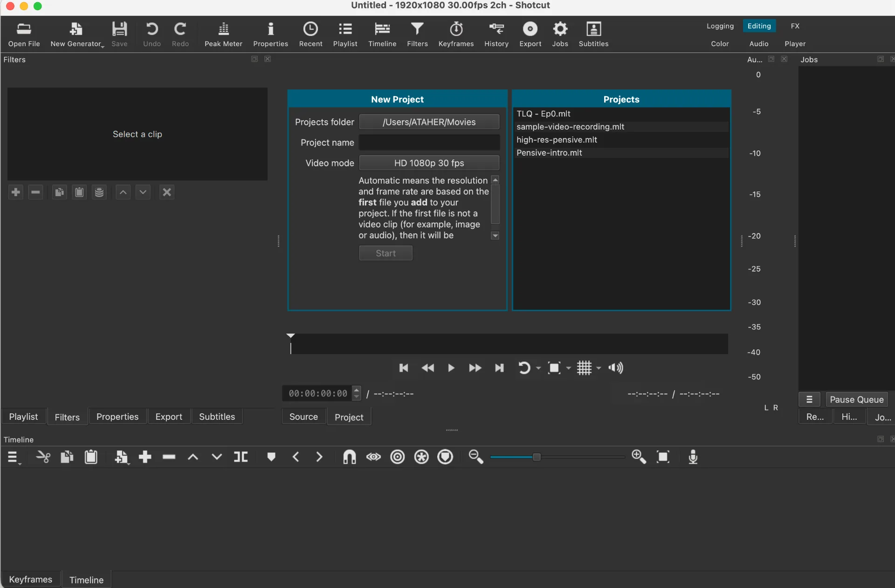
Task: Choose the /Users/ATAHER/Movies projects folder button
Action: click(x=429, y=122)
